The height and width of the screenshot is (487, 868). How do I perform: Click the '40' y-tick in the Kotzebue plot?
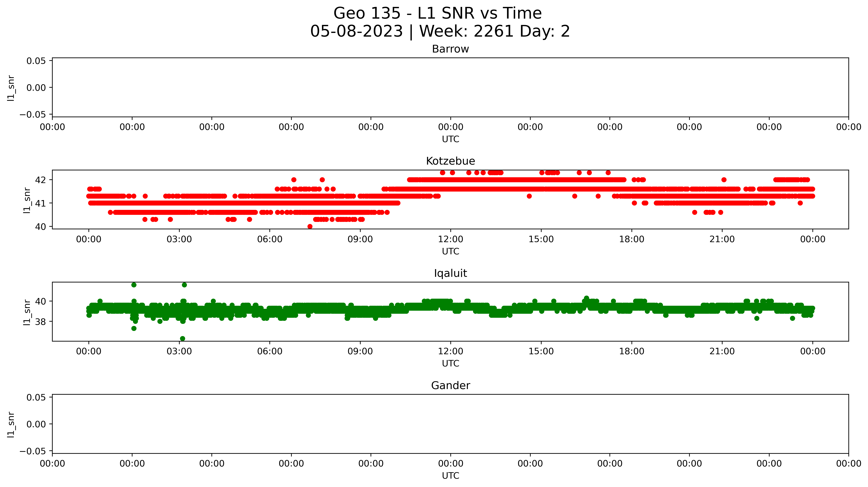[x=40, y=227]
